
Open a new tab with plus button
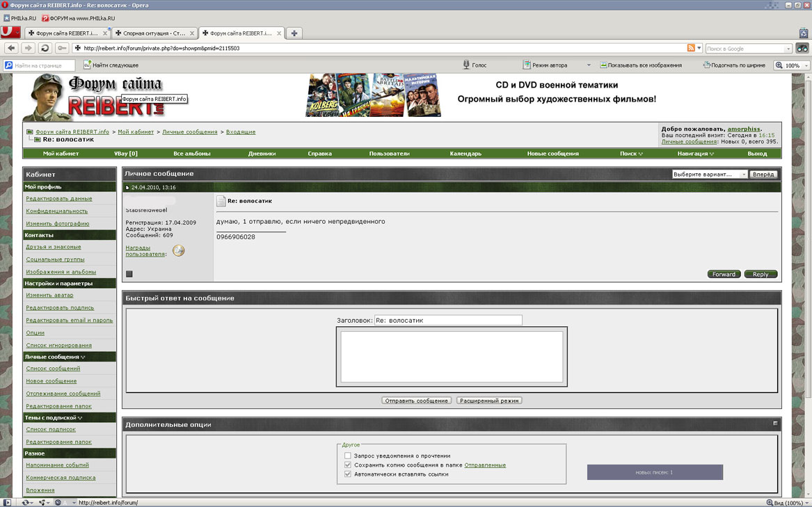point(294,33)
